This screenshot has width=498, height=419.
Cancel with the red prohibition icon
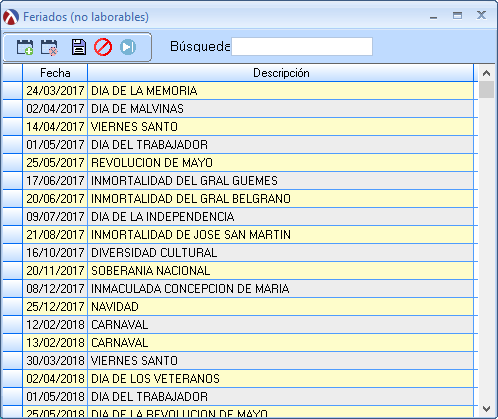click(x=103, y=47)
